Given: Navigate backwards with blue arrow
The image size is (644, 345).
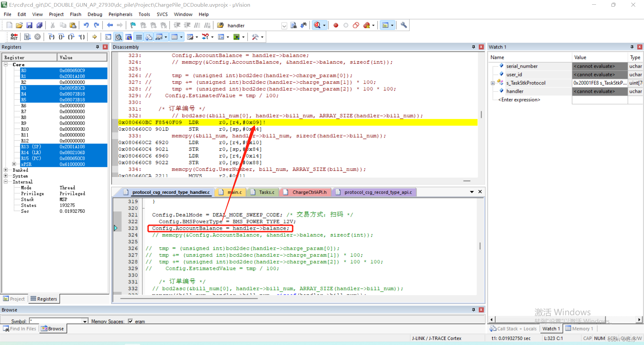Looking at the screenshot, I should tap(110, 25).
